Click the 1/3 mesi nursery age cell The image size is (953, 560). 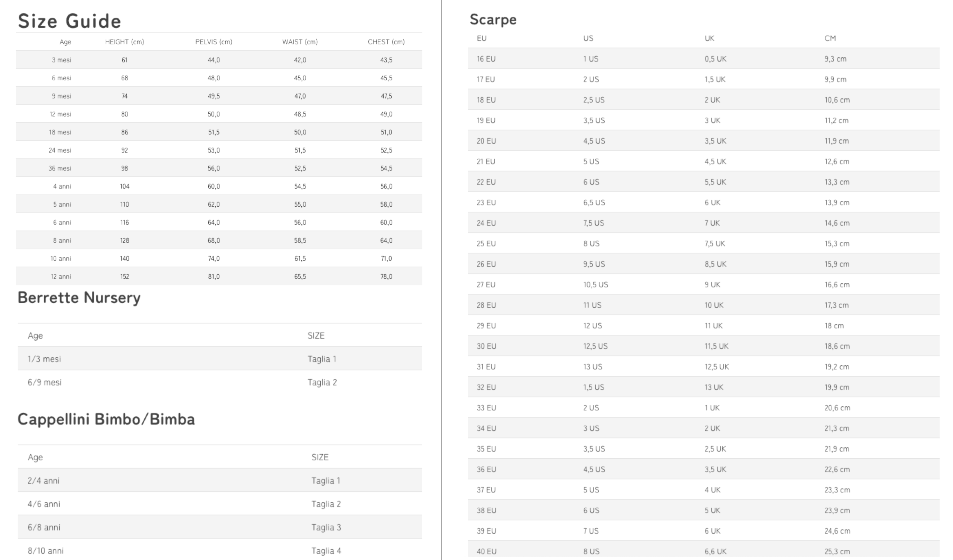[44, 359]
